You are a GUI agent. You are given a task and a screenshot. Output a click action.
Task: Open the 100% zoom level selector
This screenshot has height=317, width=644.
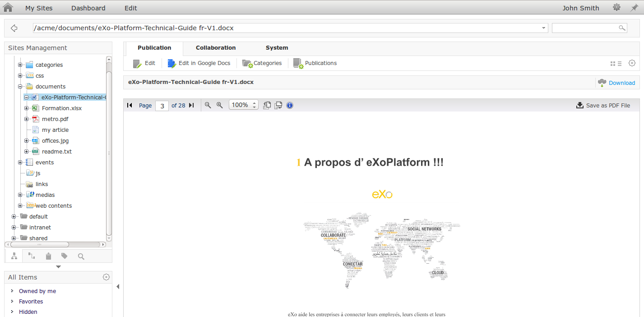click(243, 105)
